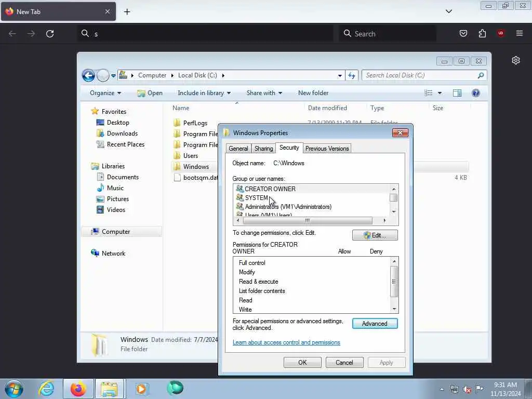Open Windows Media Player from taskbar

pos(141,389)
